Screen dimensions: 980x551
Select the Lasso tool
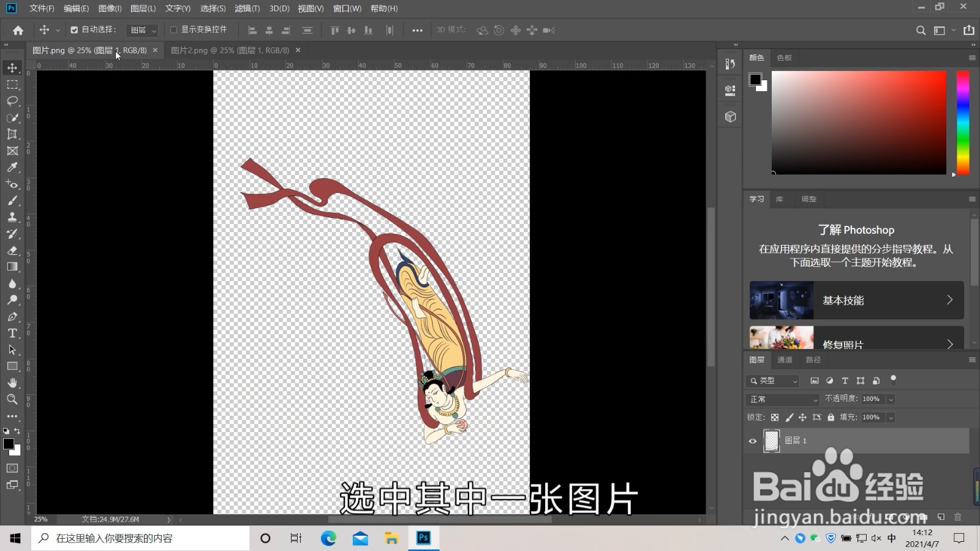point(12,101)
